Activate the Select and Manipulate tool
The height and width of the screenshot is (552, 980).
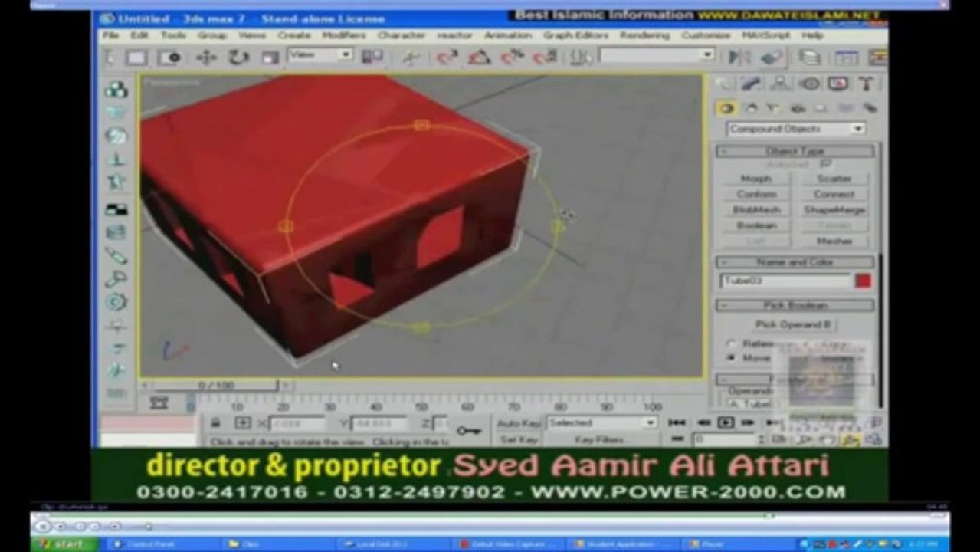coord(411,57)
